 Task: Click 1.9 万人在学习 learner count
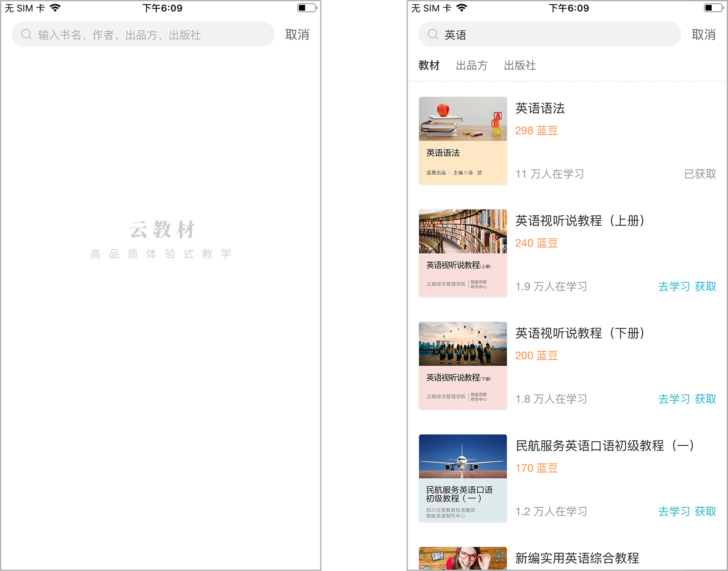pos(551,287)
